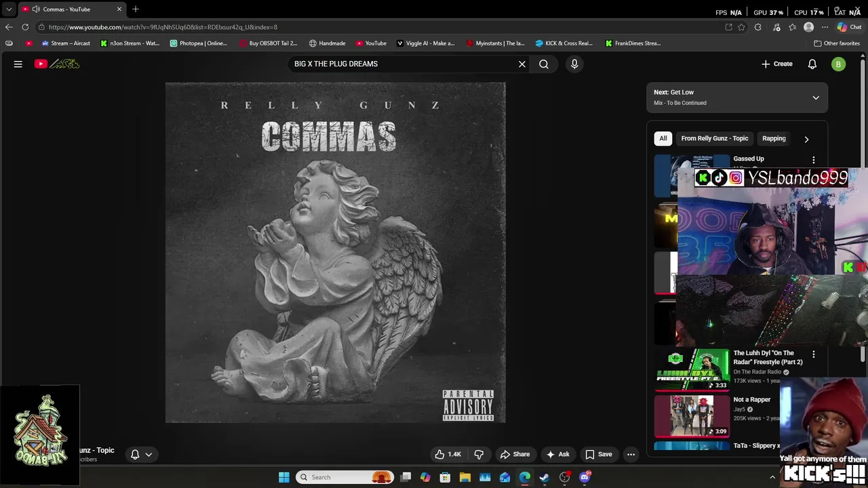Open the account avatar menu
This screenshot has width=868, height=488.
[x=839, y=64]
